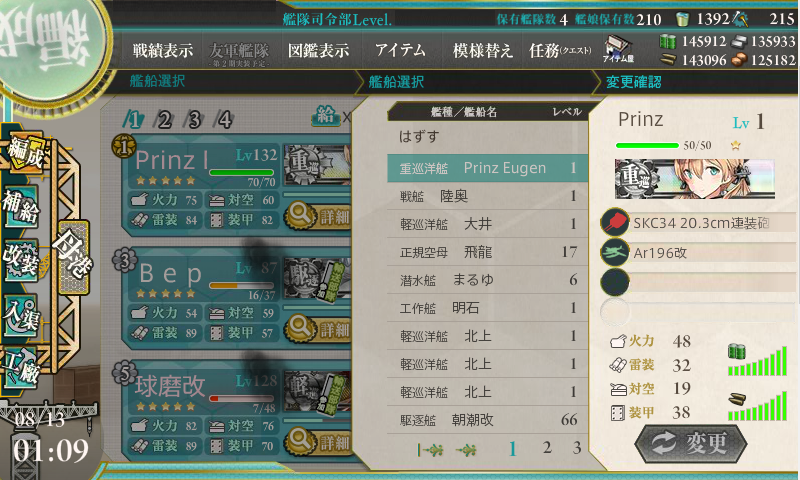The image size is (800, 480).
Task: Select はずす to remove ship
Action: click(x=487, y=137)
